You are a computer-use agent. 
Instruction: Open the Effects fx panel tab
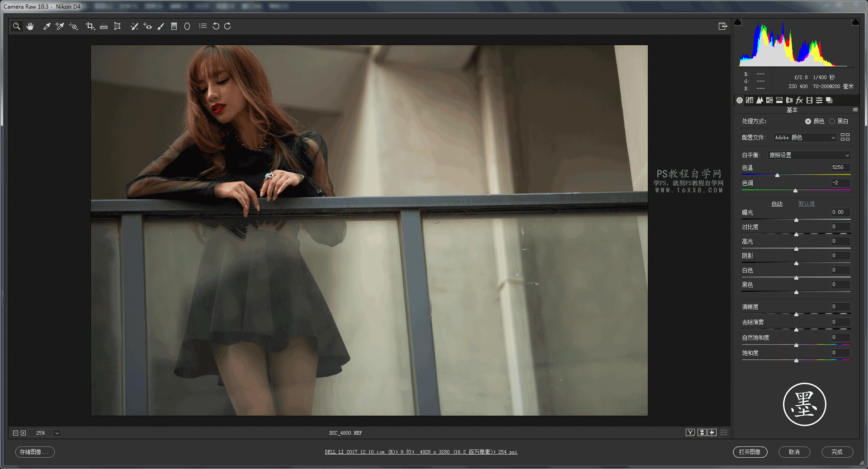(x=799, y=100)
